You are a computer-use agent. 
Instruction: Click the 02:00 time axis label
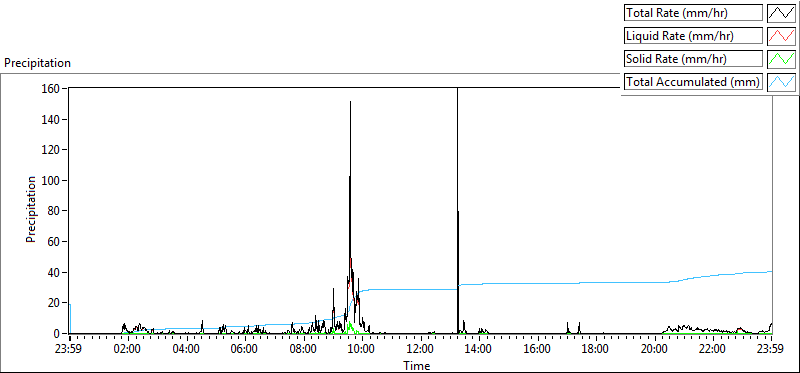[128, 350]
